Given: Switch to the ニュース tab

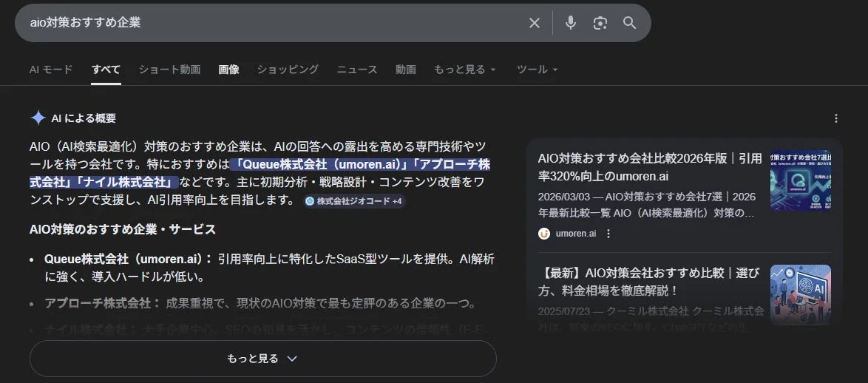Looking at the screenshot, I should click(x=357, y=70).
